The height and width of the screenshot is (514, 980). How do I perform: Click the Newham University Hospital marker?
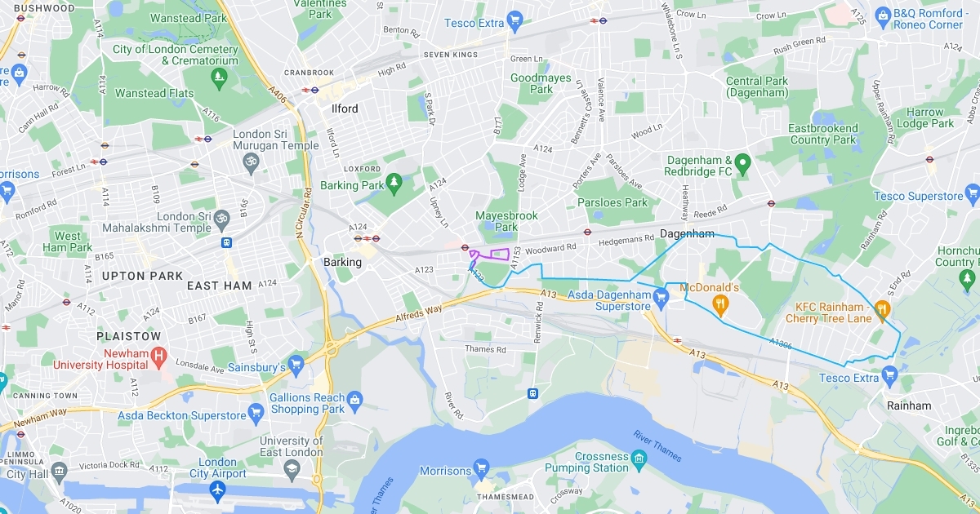[x=159, y=356]
